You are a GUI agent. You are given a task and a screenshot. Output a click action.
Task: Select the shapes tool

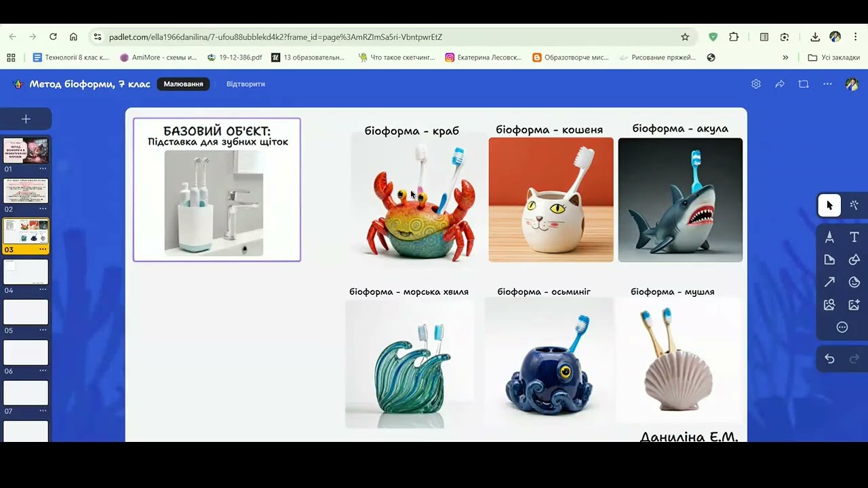(854, 260)
